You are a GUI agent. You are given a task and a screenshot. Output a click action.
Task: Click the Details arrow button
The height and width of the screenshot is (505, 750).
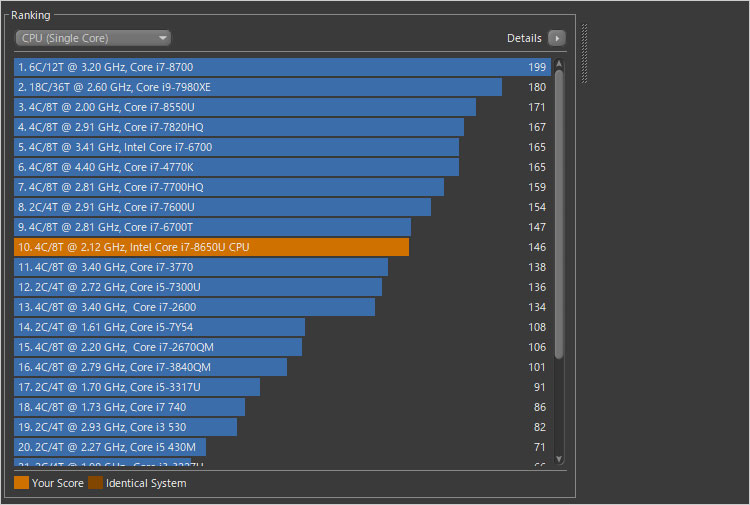557,38
